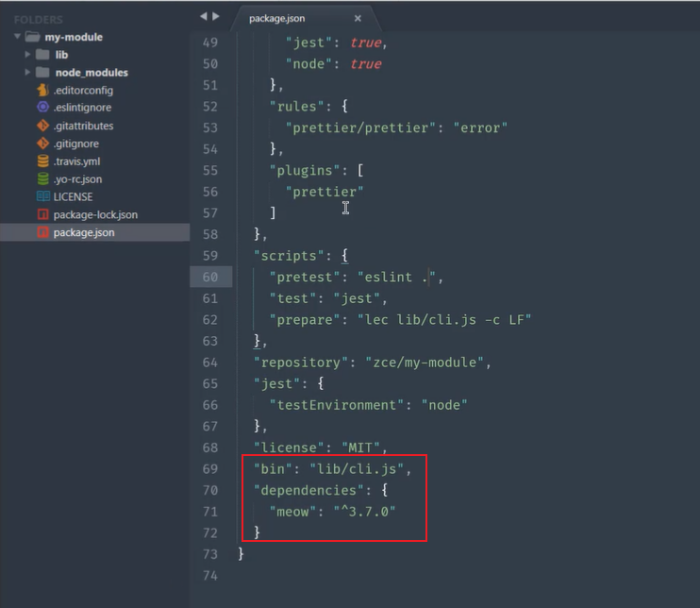This screenshot has height=608, width=700.
Task: Open .gitattributes file
Action: pyautogui.click(x=83, y=126)
